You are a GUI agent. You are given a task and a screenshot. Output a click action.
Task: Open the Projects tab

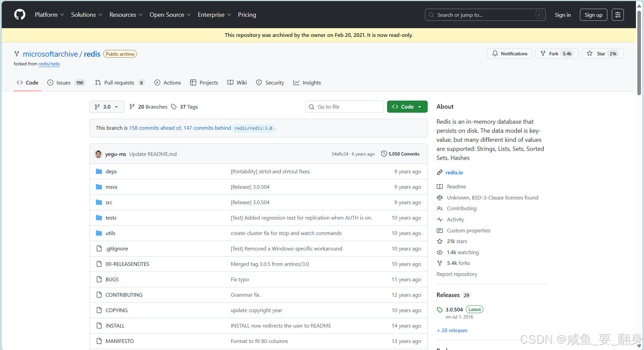point(204,82)
